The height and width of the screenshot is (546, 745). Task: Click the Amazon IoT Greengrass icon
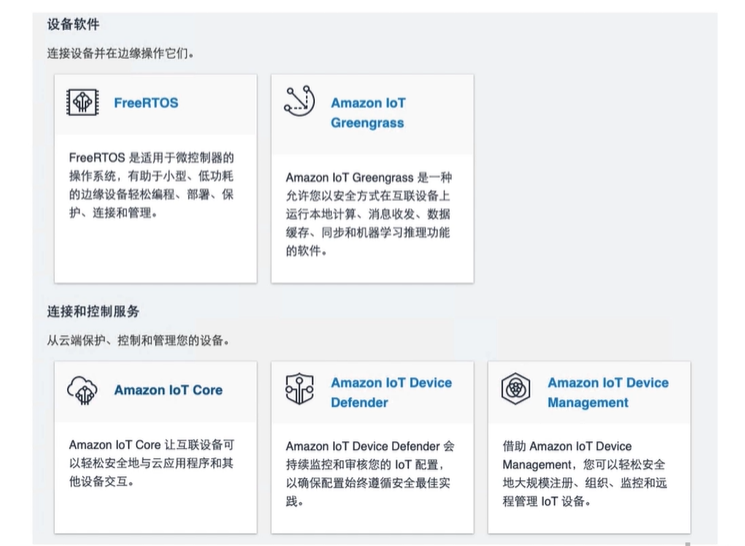point(299,101)
